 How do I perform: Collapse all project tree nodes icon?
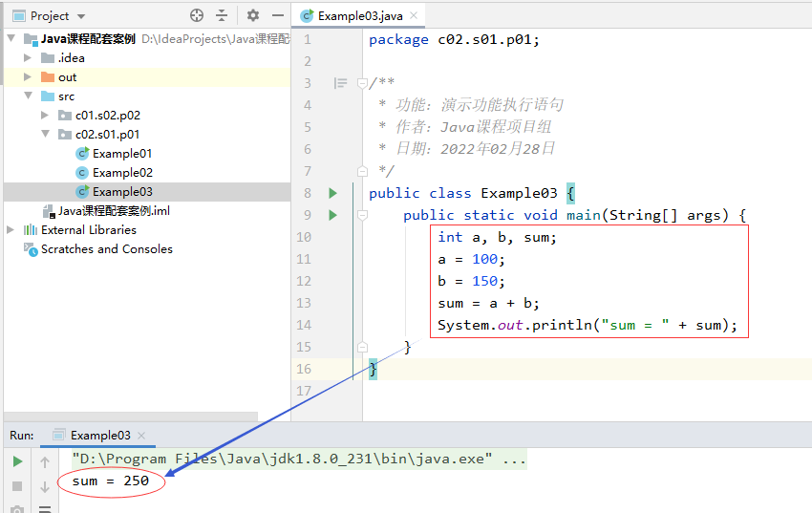(222, 15)
